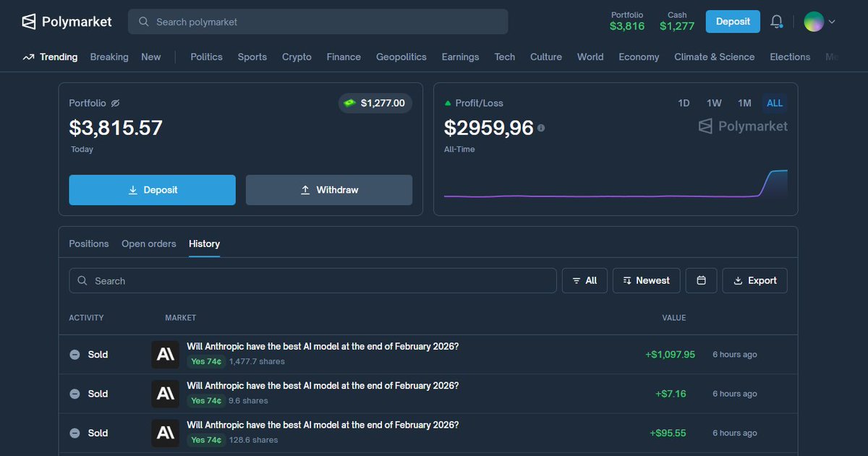The image size is (868, 456).
Task: Click the +$7.16 value
Action: pyautogui.click(x=671, y=394)
